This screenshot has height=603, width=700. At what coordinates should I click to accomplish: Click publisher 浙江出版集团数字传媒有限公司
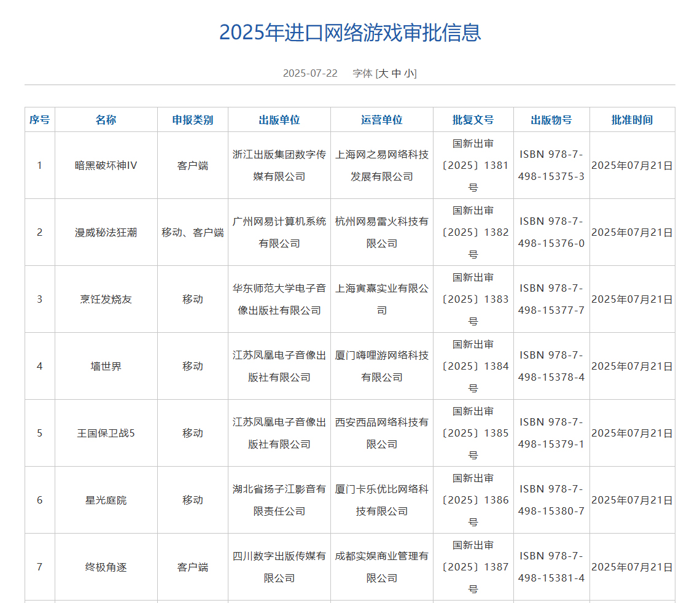[279, 166]
